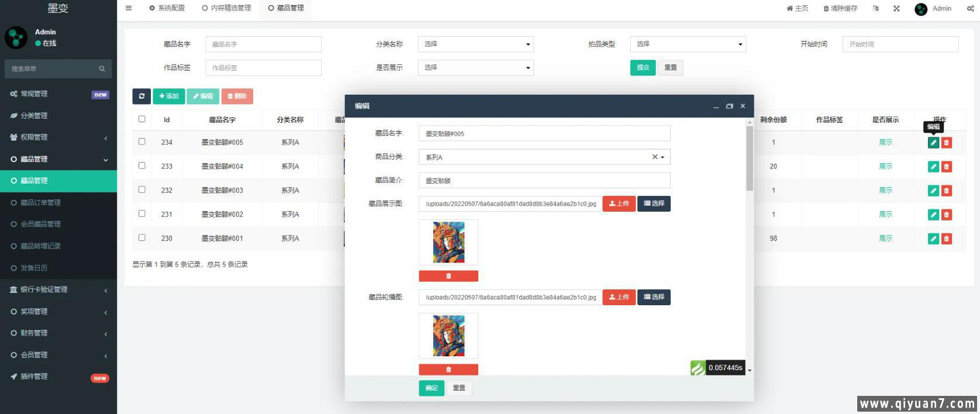Click the red delete icon for row 233

click(x=947, y=167)
